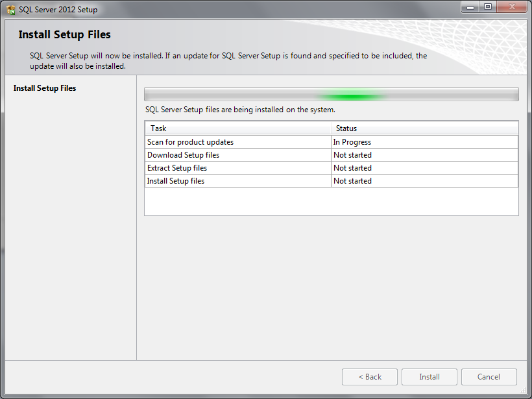Minimize the SQL Server 2012 Setup window

[470, 6]
